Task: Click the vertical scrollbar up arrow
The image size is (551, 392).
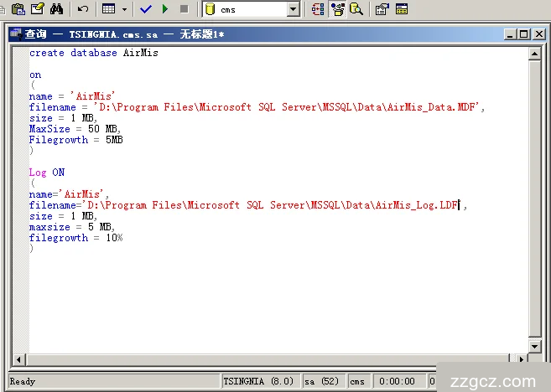Action: coord(534,53)
